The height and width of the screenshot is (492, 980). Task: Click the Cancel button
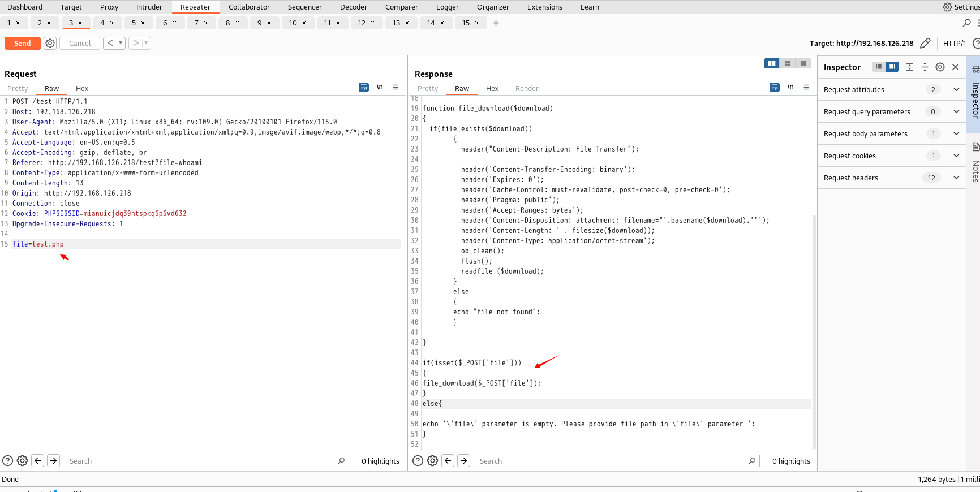coord(80,43)
